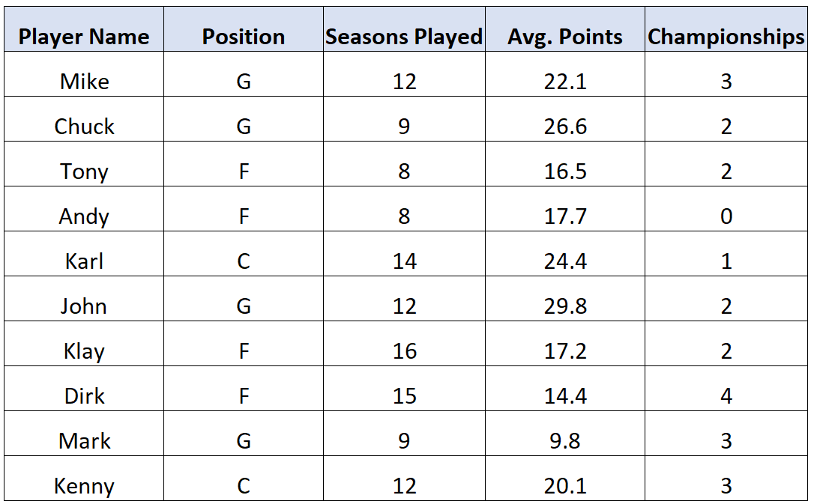
Task: Select the Chuck name cell
Action: click(x=84, y=119)
